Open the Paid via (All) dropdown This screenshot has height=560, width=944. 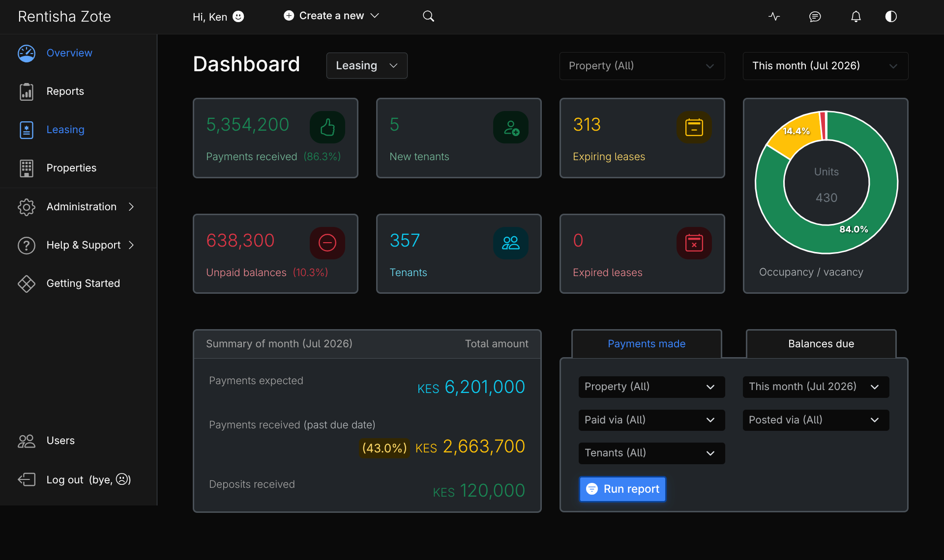coord(651,420)
